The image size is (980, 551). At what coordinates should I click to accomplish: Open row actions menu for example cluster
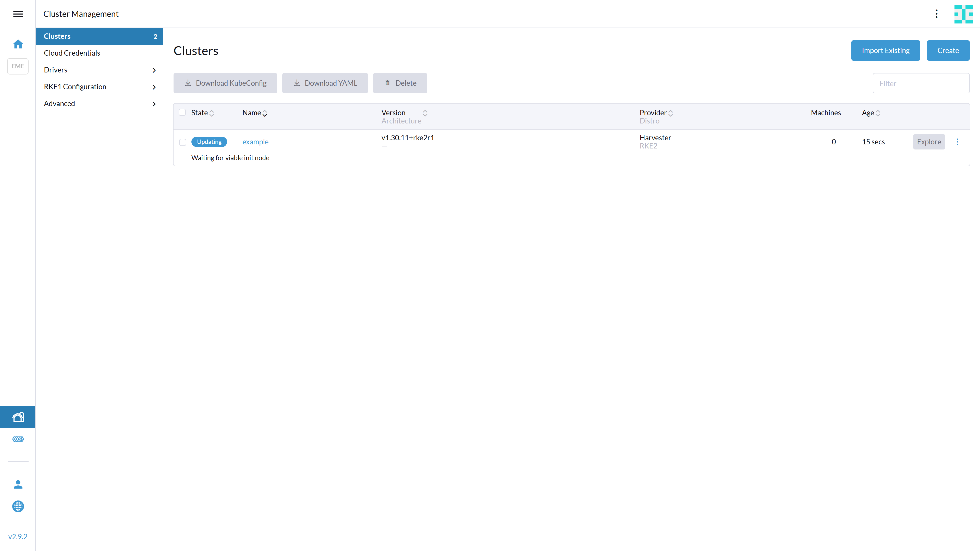tap(958, 142)
